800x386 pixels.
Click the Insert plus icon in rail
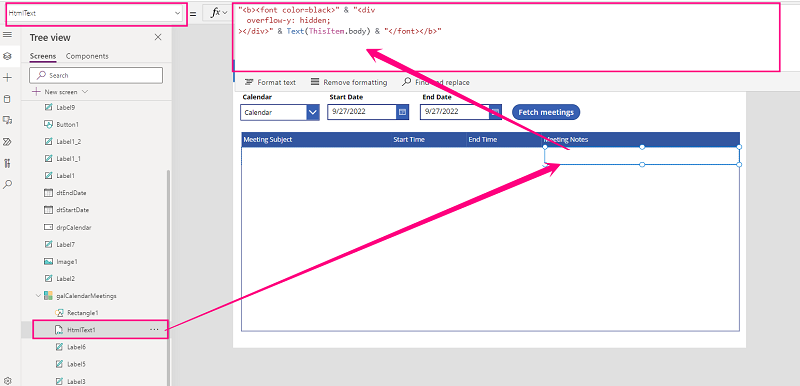(7, 78)
